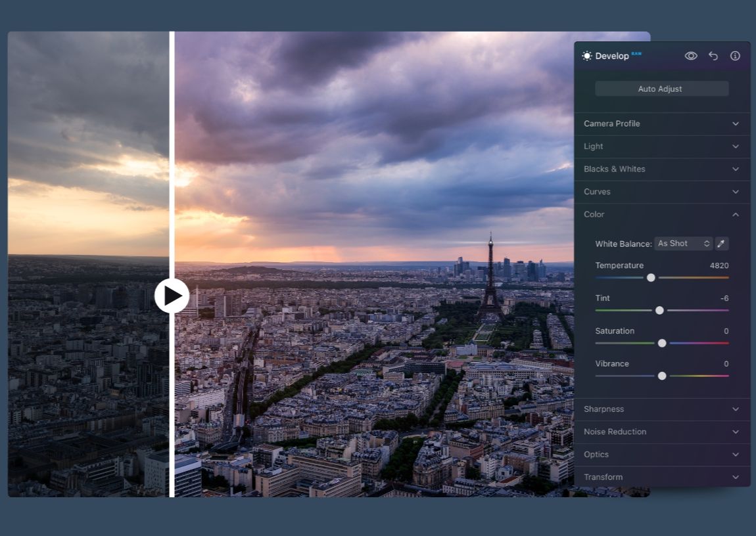
Task: Click the Develop panel title
Action: (x=612, y=56)
